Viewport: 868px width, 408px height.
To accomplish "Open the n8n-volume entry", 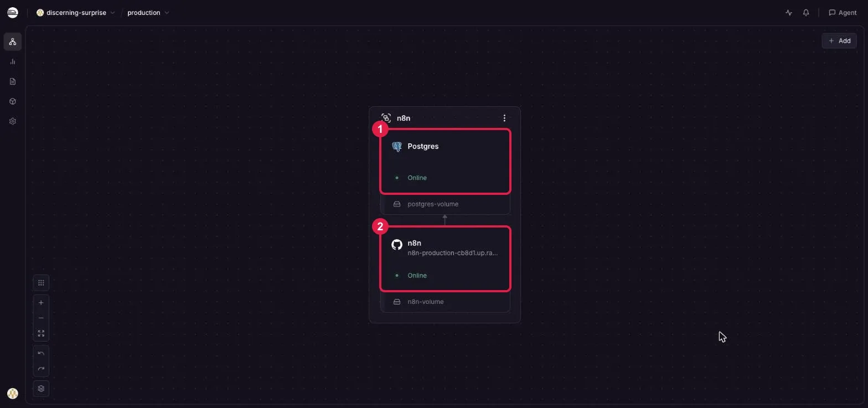I will click(x=445, y=302).
